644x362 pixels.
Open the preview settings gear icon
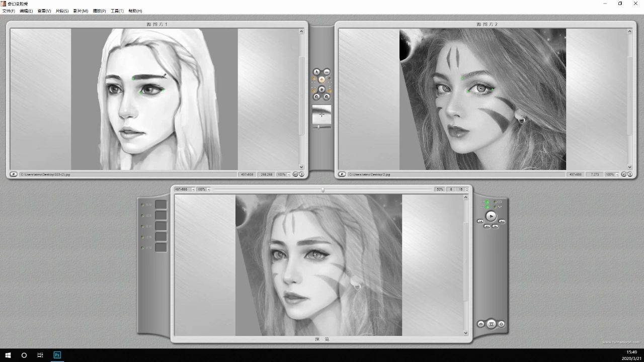coord(502,324)
